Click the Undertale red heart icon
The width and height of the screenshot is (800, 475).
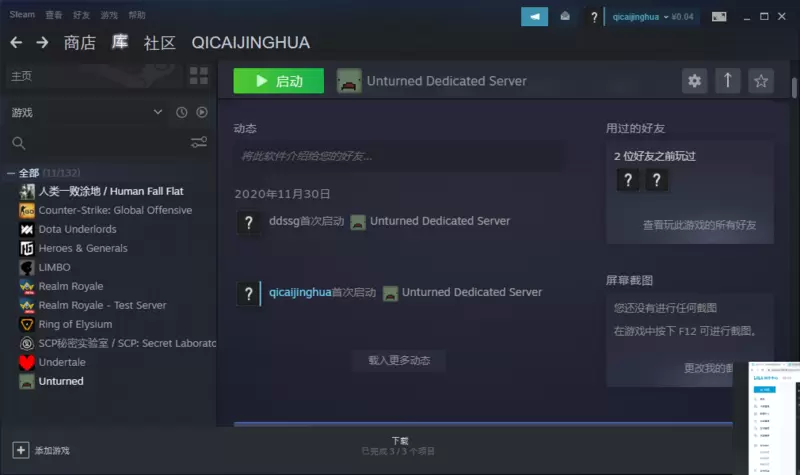[x=27, y=362]
